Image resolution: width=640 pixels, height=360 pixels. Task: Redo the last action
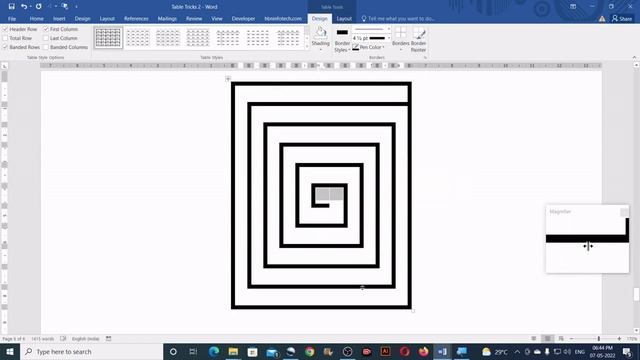pyautogui.click(x=38, y=7)
